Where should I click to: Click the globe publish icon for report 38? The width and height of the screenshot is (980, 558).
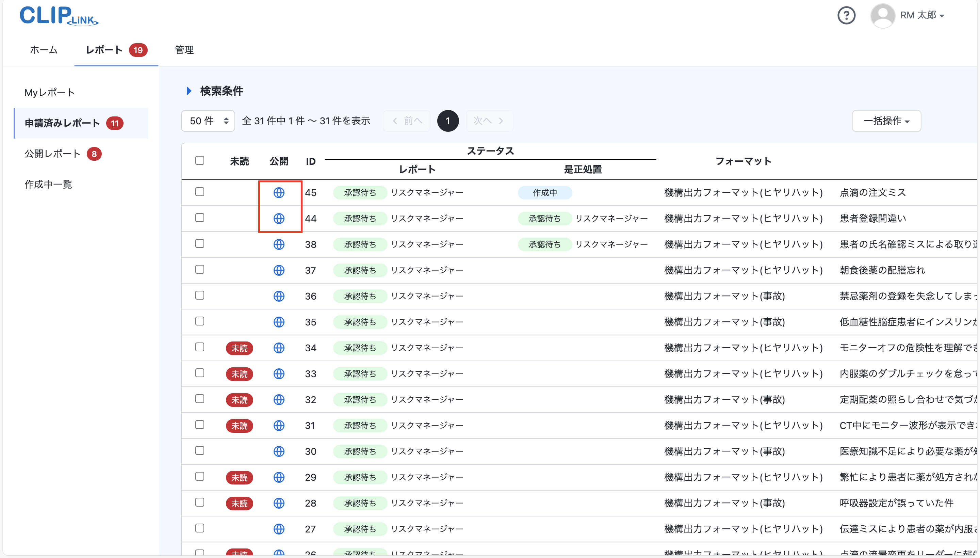(x=279, y=244)
